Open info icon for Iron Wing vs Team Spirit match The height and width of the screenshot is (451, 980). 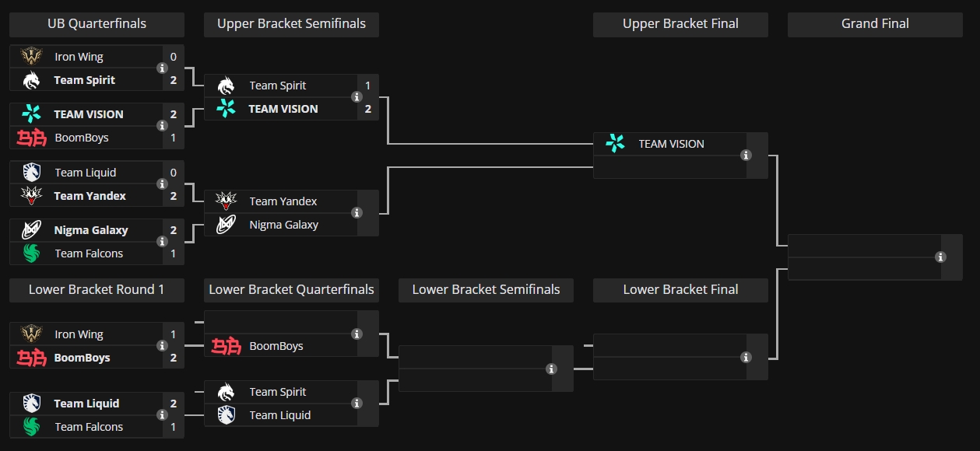click(x=162, y=68)
